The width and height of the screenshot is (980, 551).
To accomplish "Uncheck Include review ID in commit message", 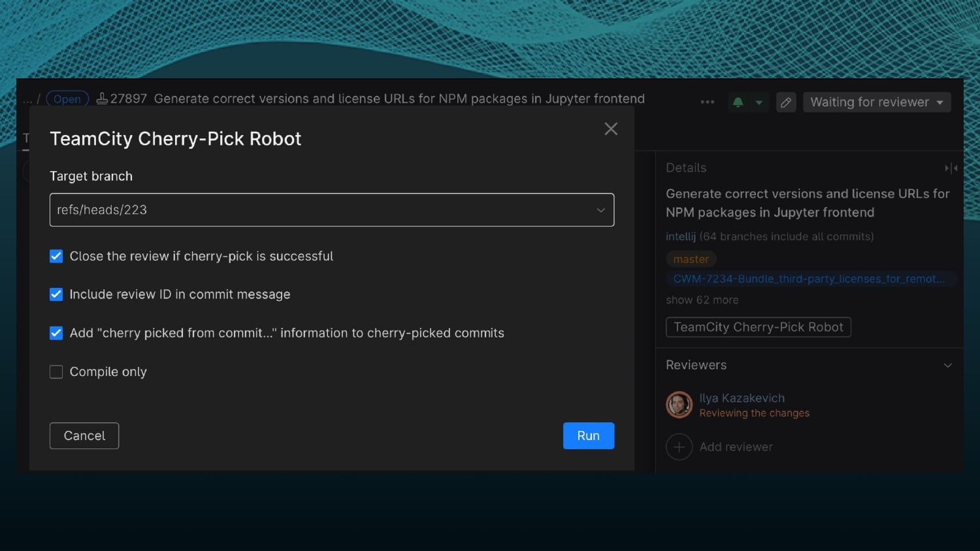I will point(56,294).
